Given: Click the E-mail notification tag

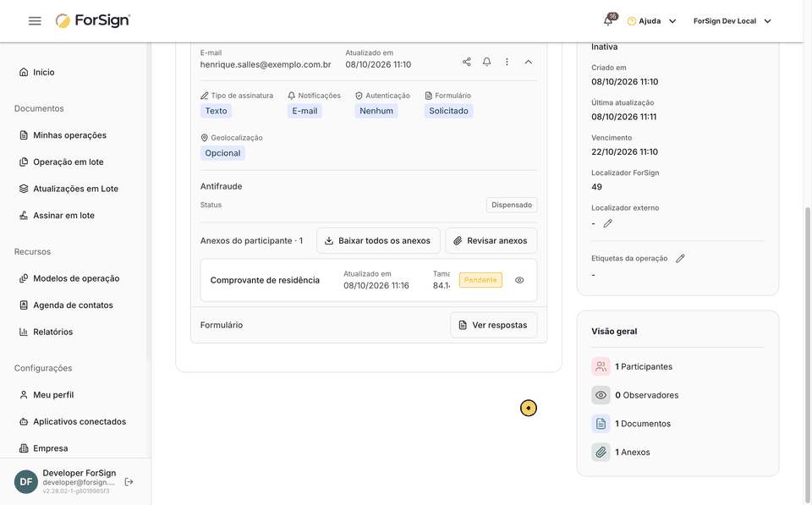Looking at the screenshot, I should [304, 111].
